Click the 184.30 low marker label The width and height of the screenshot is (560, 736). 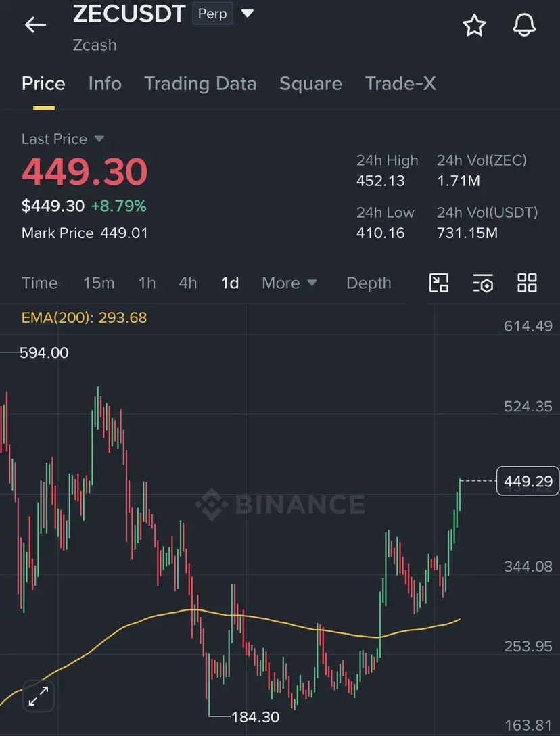pyautogui.click(x=256, y=717)
